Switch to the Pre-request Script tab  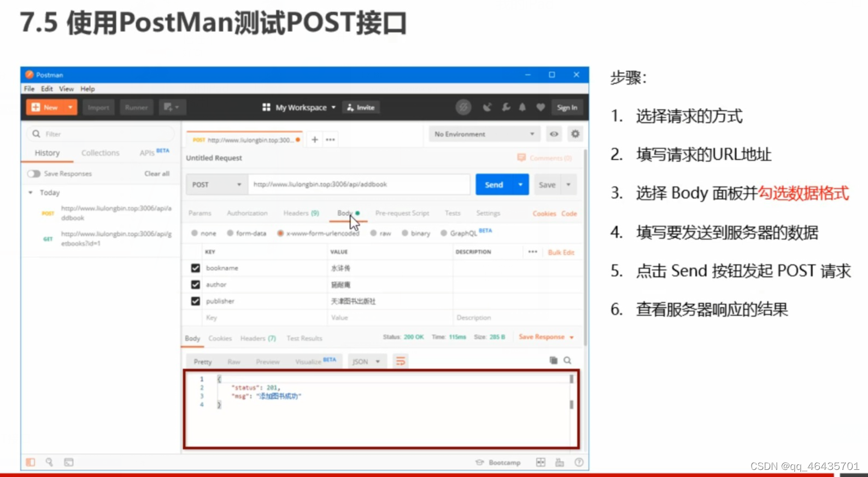click(x=402, y=213)
